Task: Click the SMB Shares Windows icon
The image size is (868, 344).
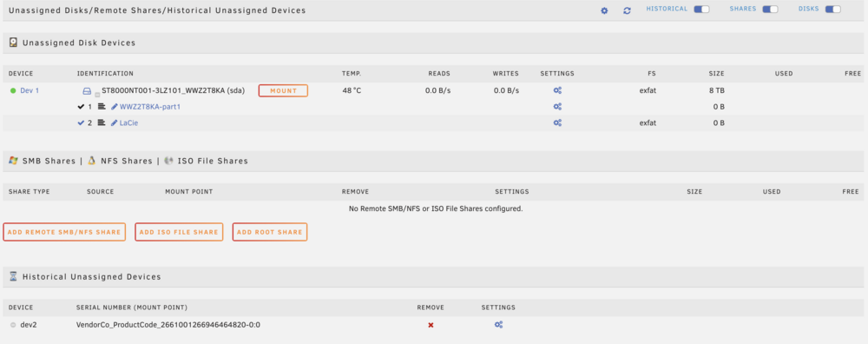Action: pyautogui.click(x=14, y=161)
